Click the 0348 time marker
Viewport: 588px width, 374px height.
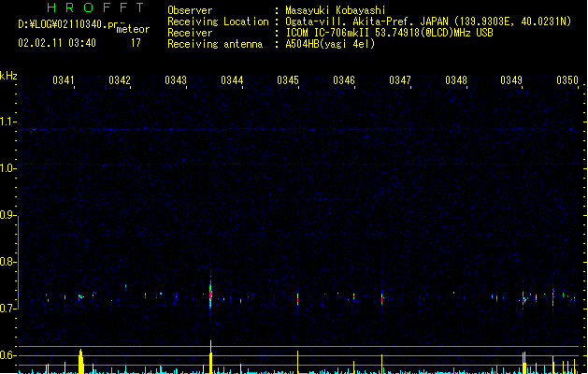(x=456, y=80)
